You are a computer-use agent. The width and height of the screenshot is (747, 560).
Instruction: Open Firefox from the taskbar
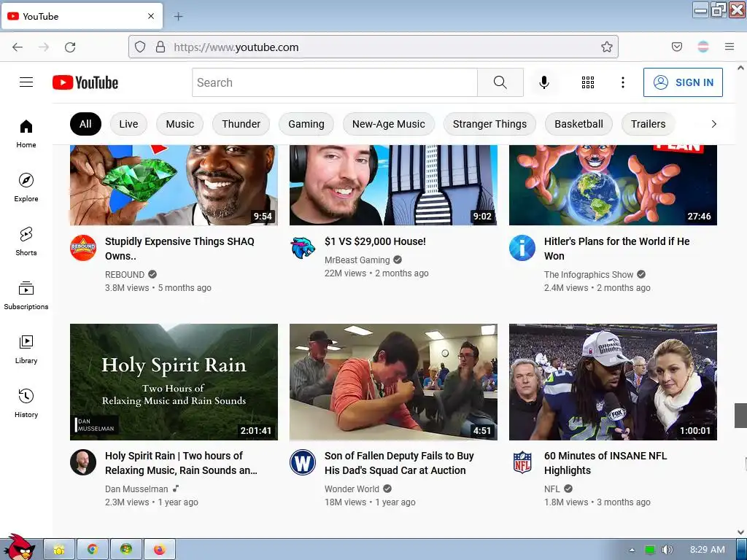tap(160, 550)
